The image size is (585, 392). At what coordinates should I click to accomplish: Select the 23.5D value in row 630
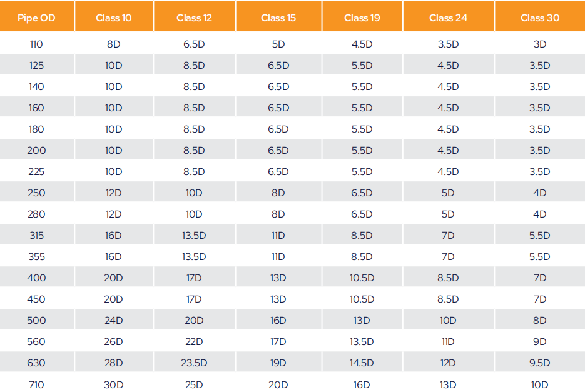click(x=194, y=363)
